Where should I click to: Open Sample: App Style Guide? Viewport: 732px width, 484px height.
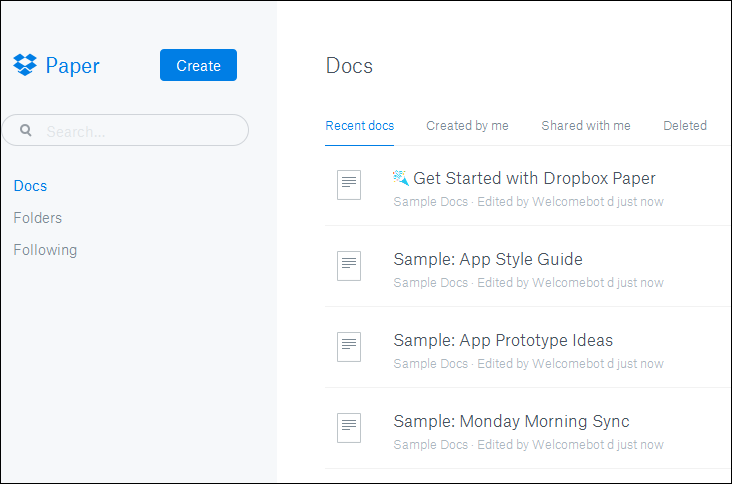pos(488,260)
